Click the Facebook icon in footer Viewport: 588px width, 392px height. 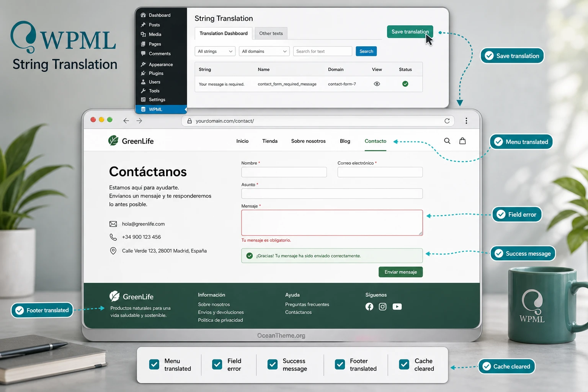(369, 307)
